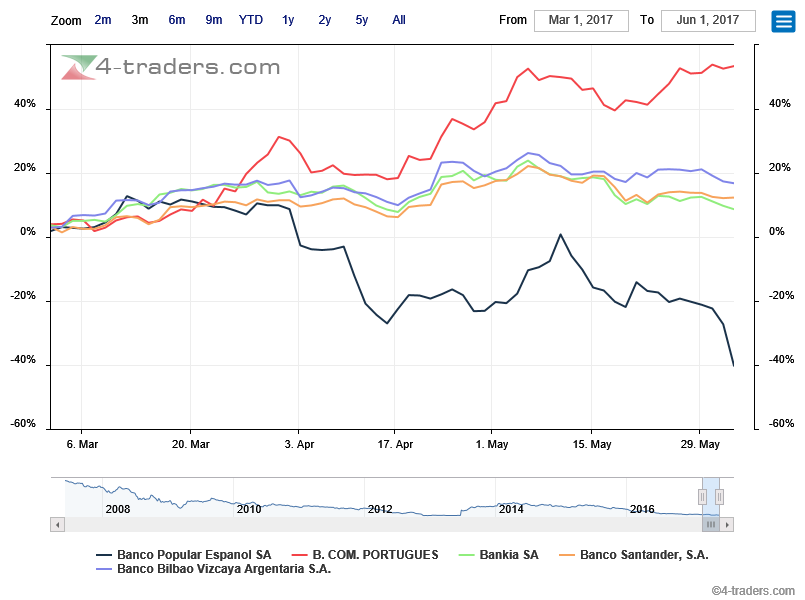Set zoom range to 6m
The height and width of the screenshot is (600, 805).
177,20
